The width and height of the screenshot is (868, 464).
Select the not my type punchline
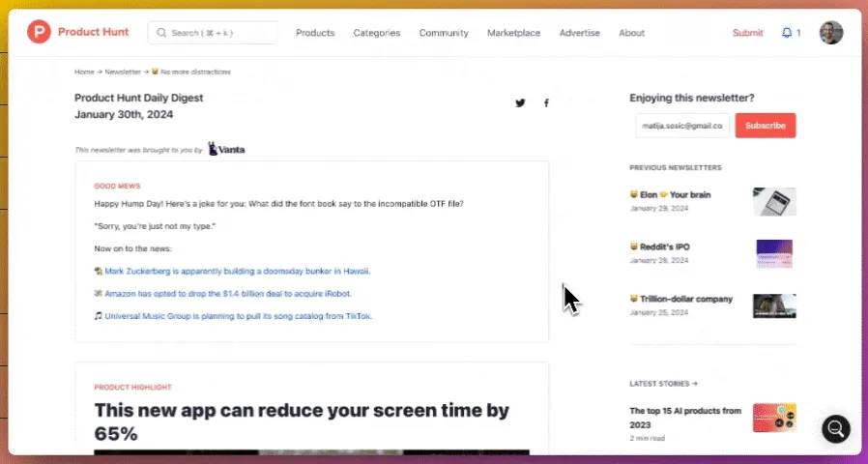coord(155,226)
